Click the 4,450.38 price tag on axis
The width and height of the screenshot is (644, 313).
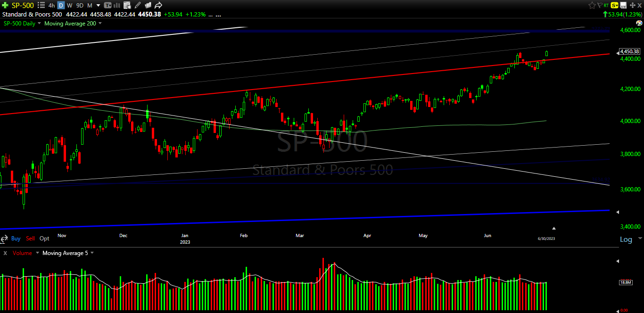(629, 51)
